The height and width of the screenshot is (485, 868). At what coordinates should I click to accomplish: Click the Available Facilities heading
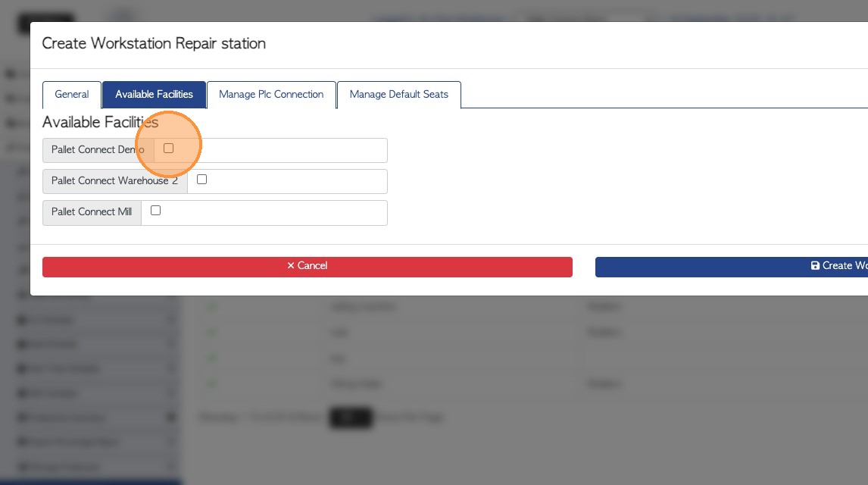[100, 122]
